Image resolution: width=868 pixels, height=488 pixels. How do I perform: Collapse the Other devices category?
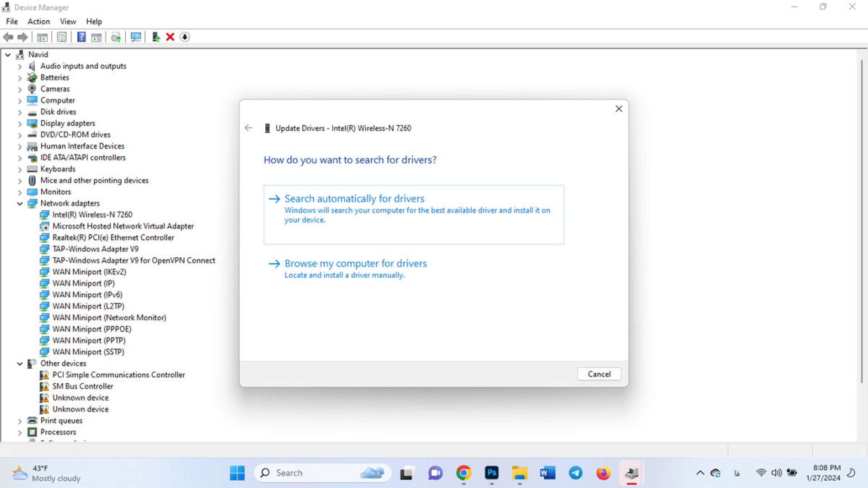point(19,364)
